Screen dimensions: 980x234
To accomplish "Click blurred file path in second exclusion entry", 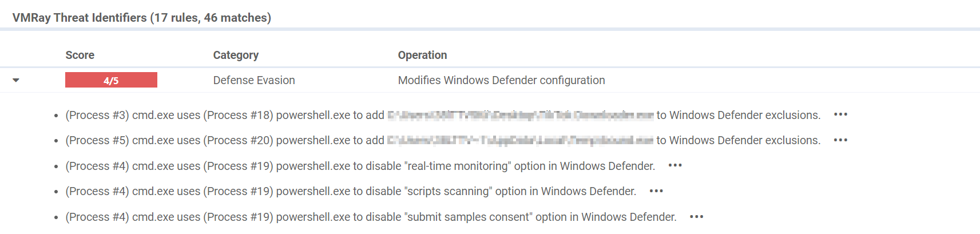I will pyautogui.click(x=521, y=140).
